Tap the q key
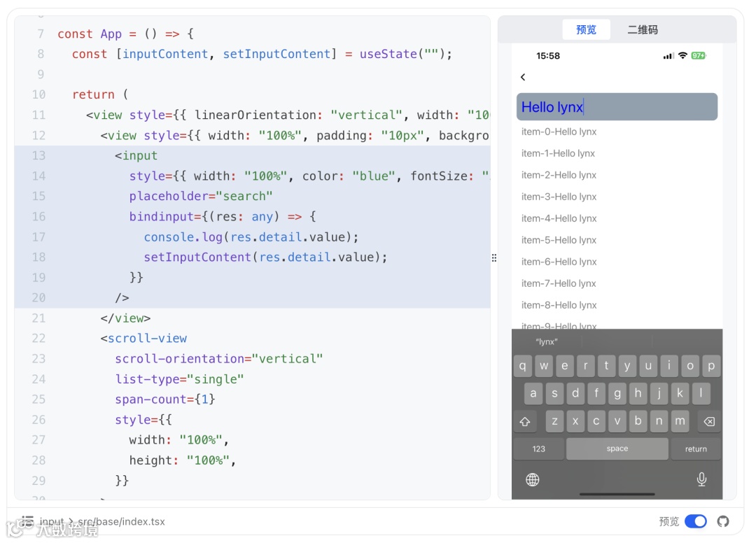This screenshot has width=756, height=543. (523, 366)
